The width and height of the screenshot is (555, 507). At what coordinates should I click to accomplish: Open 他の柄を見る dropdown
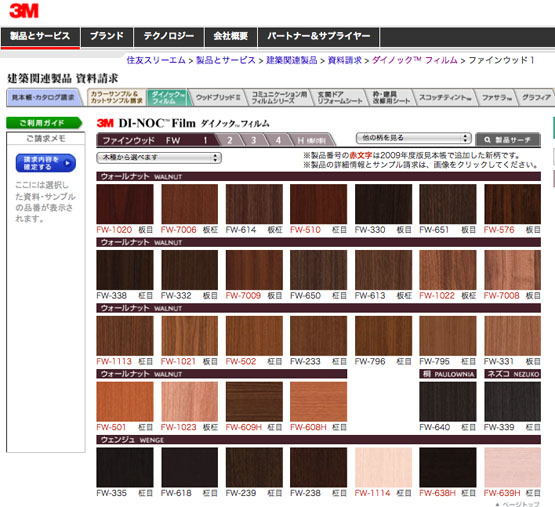[413, 138]
